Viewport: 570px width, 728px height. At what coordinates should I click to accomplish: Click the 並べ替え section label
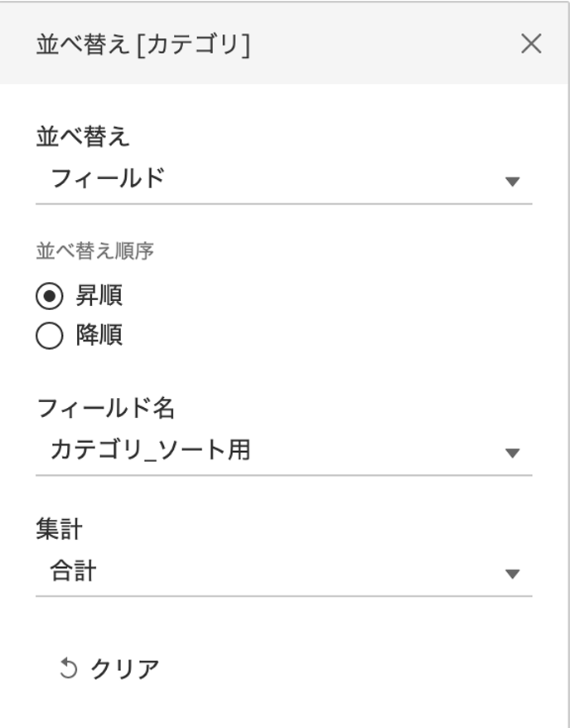pyautogui.click(x=83, y=136)
